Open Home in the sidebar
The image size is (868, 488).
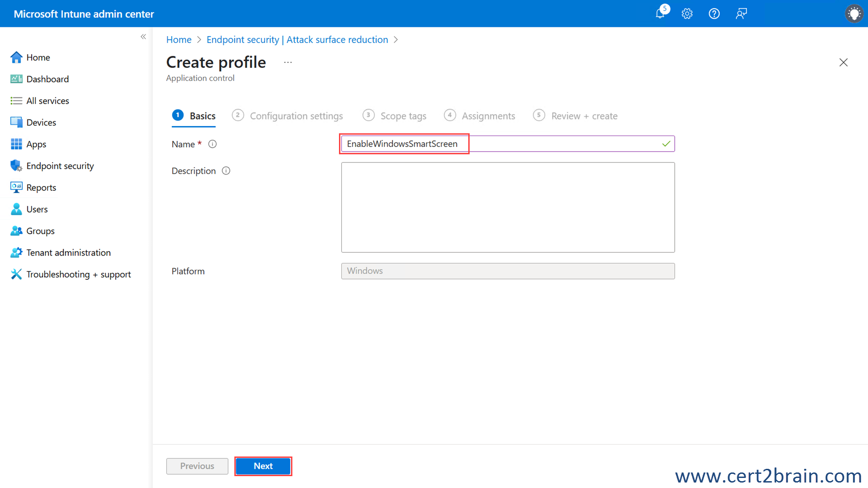[38, 57]
